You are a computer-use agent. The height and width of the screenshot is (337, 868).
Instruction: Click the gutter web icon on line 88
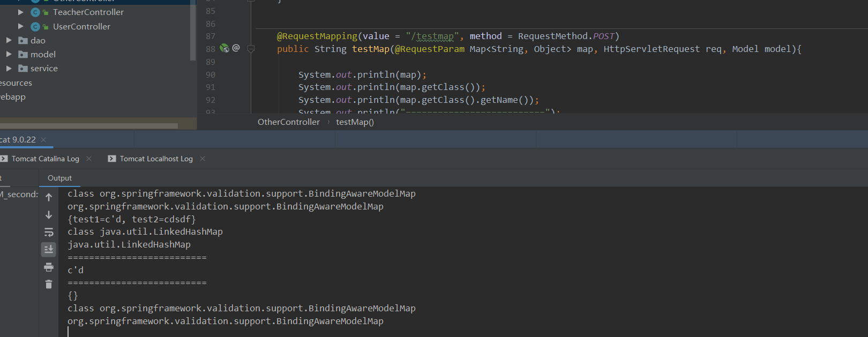pyautogui.click(x=225, y=48)
